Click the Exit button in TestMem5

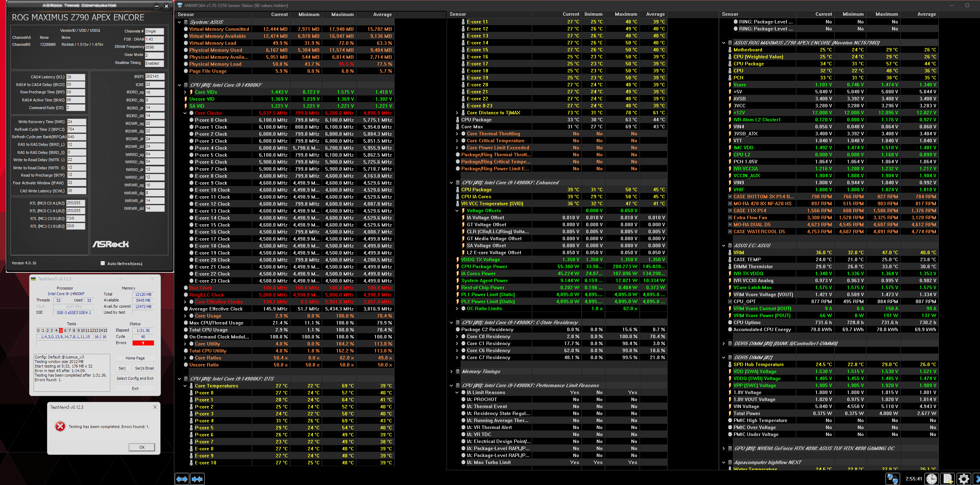(135, 388)
